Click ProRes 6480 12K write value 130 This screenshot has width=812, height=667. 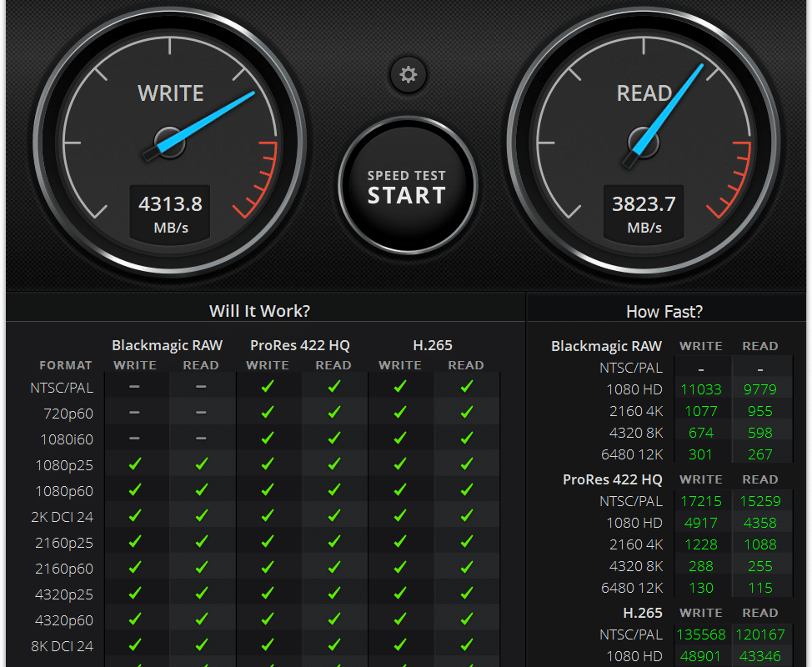[700, 589]
